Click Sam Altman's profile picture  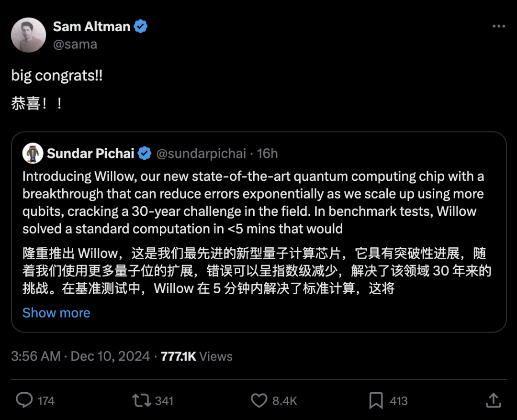28,34
